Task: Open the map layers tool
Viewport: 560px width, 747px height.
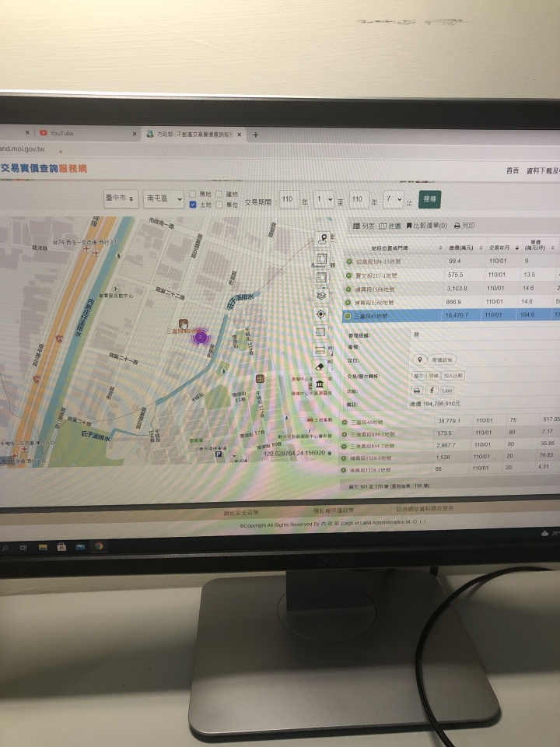Action: (x=321, y=296)
